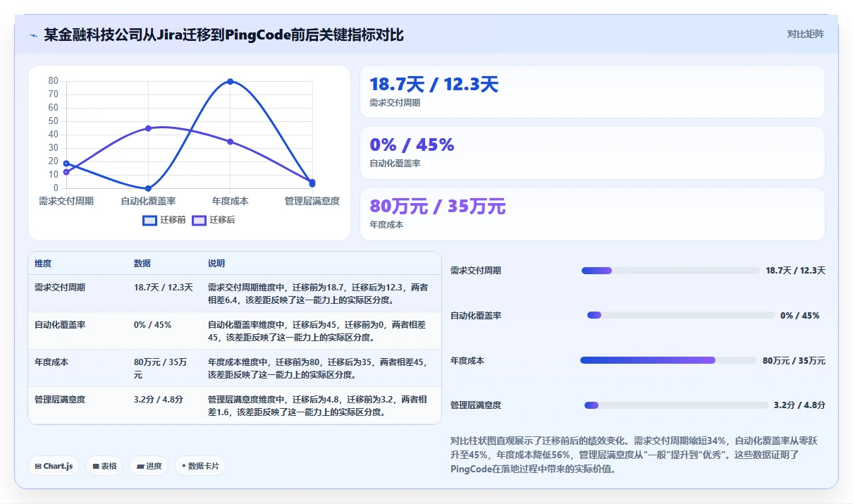Click progress value 0% / 45% at right
The image size is (853, 504).
800,316
